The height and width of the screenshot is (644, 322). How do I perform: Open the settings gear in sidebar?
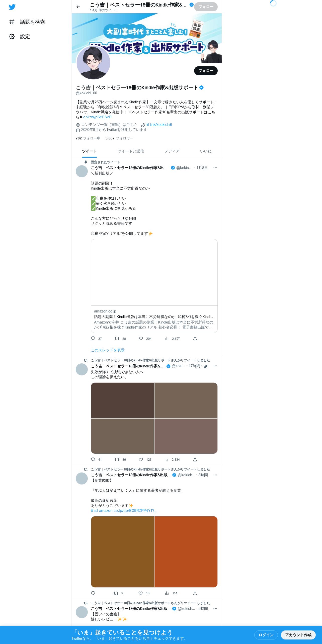(x=12, y=37)
